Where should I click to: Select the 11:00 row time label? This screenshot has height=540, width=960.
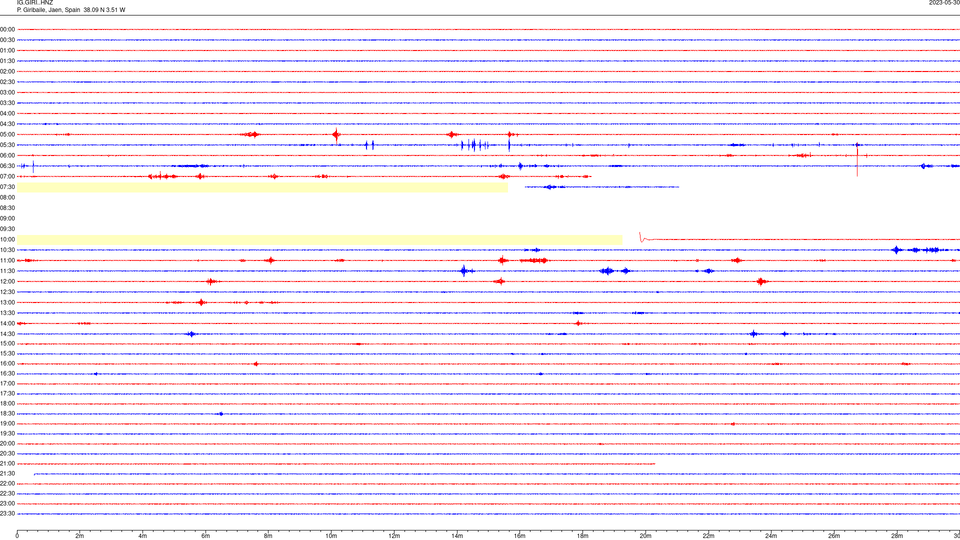pyautogui.click(x=7, y=260)
